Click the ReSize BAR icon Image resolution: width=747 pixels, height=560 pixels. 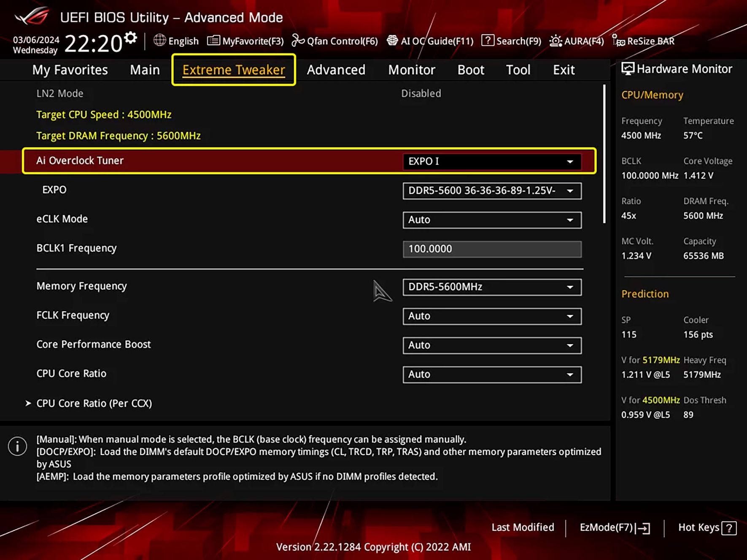tap(618, 40)
